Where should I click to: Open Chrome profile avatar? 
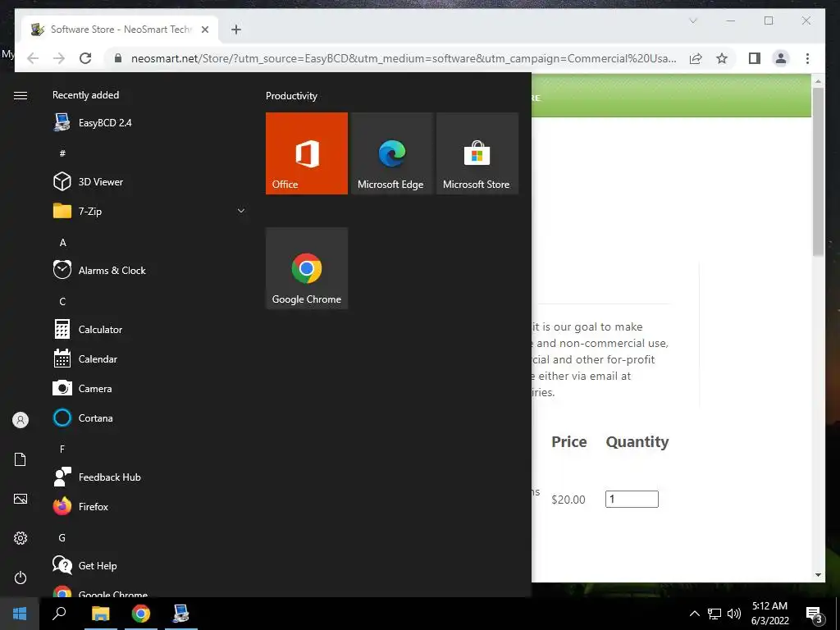781,58
